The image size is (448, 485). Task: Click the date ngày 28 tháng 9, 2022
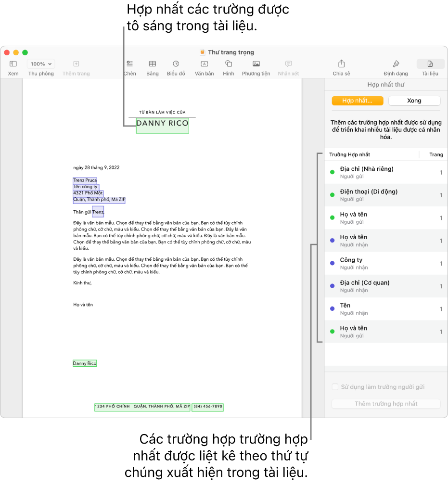tap(96, 167)
